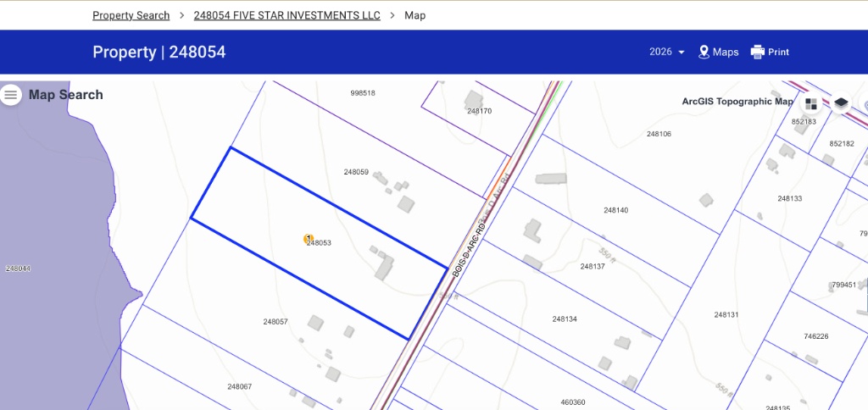Select parcel label 998518 on map

pos(363,93)
